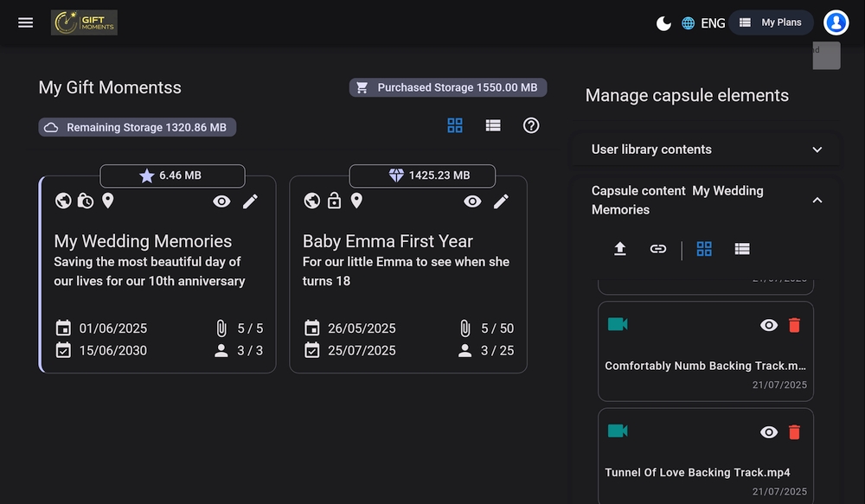Toggle dark mode moon icon

663,23
